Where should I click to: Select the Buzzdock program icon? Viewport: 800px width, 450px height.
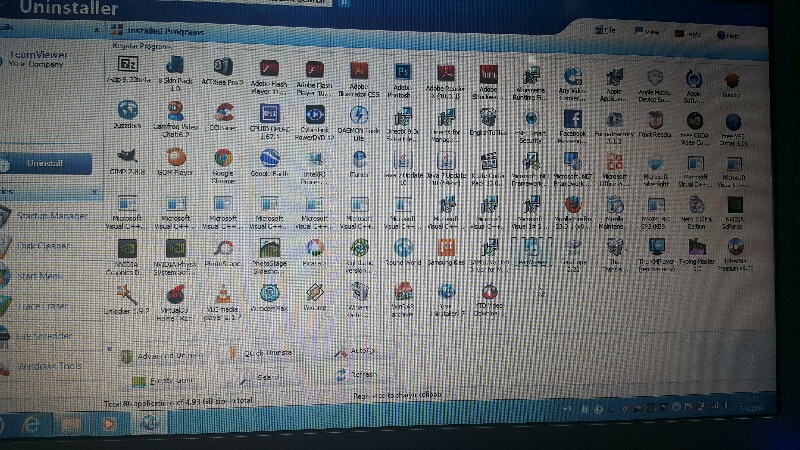tap(128, 110)
